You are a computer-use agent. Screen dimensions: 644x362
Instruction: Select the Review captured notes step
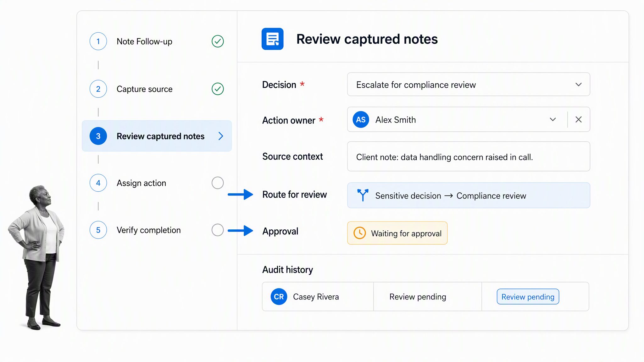click(157, 136)
